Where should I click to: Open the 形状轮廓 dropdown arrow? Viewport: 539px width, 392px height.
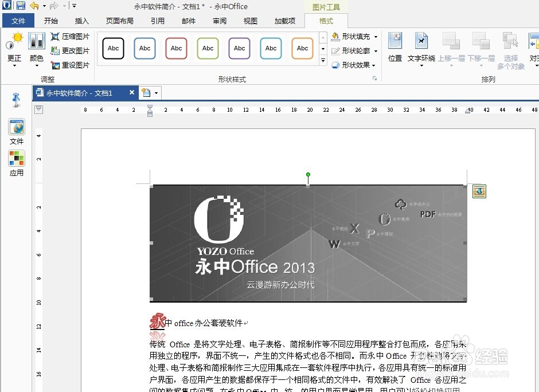[376, 51]
